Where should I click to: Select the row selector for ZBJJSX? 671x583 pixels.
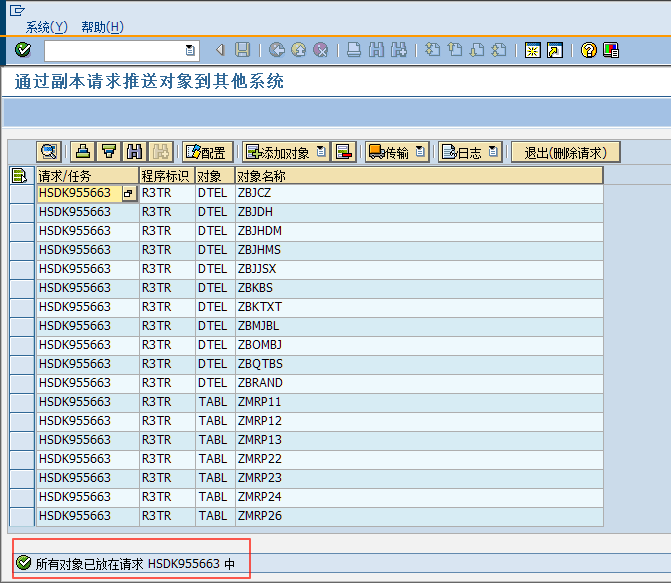point(22,269)
